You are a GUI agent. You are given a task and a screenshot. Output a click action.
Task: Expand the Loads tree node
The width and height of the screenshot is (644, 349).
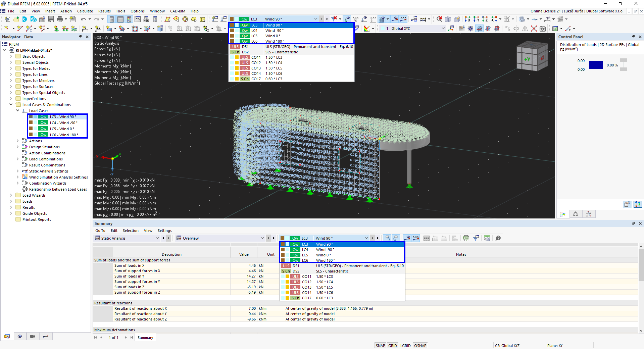pyautogui.click(x=11, y=201)
